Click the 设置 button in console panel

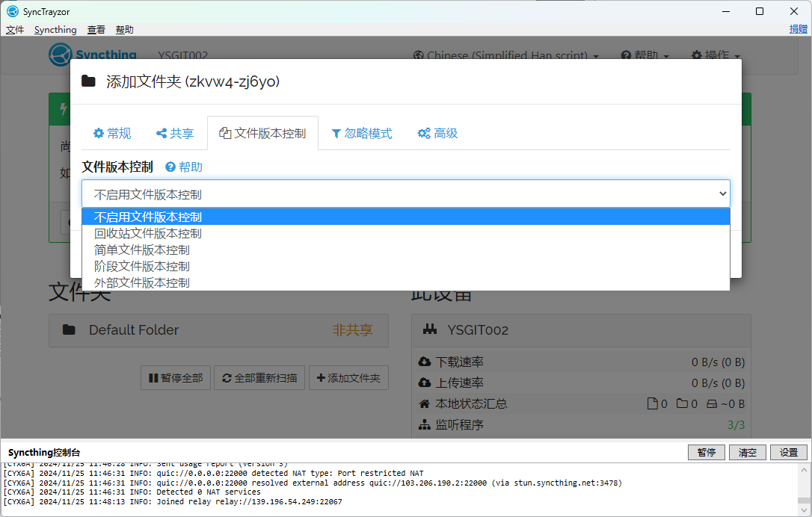[x=789, y=452]
